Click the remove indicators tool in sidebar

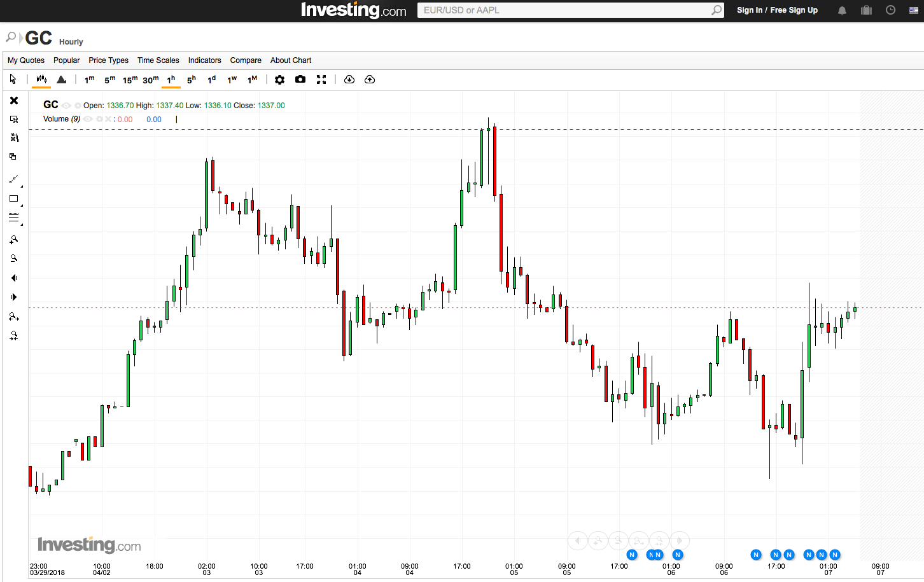[x=14, y=137]
